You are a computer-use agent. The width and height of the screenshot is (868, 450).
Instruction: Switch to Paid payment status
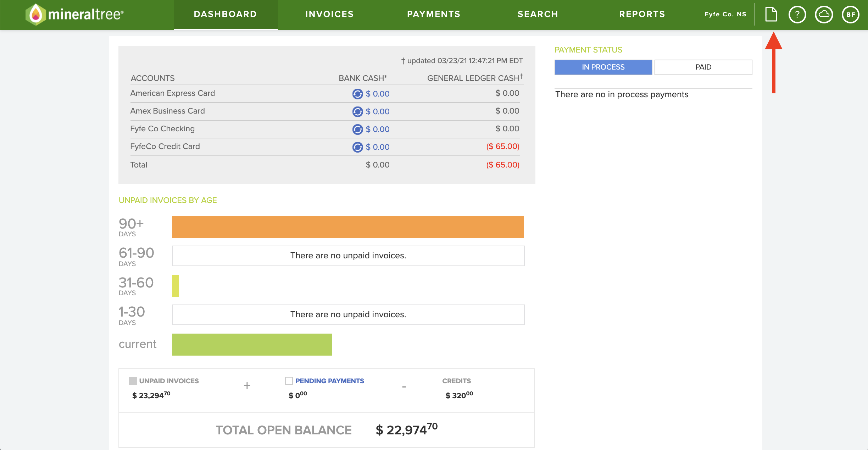(x=703, y=67)
